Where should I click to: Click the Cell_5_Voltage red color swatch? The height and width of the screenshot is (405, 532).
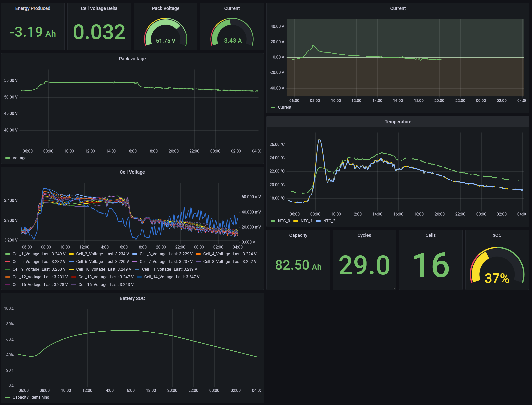8,262
